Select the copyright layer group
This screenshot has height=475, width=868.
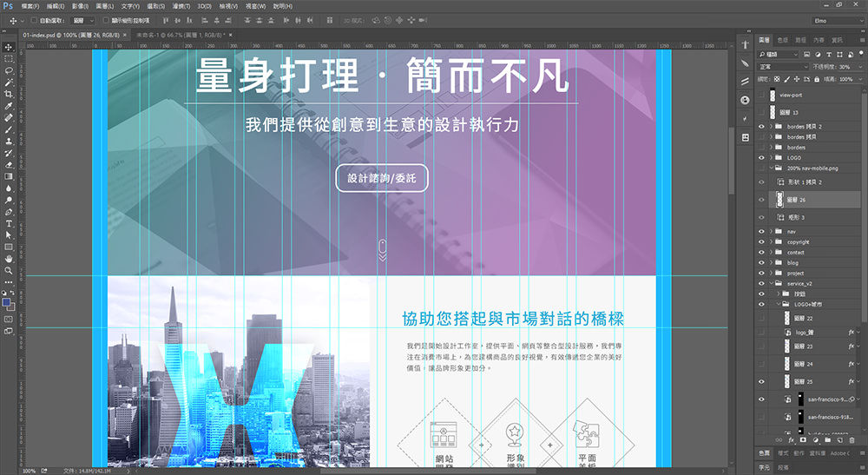[x=798, y=242]
